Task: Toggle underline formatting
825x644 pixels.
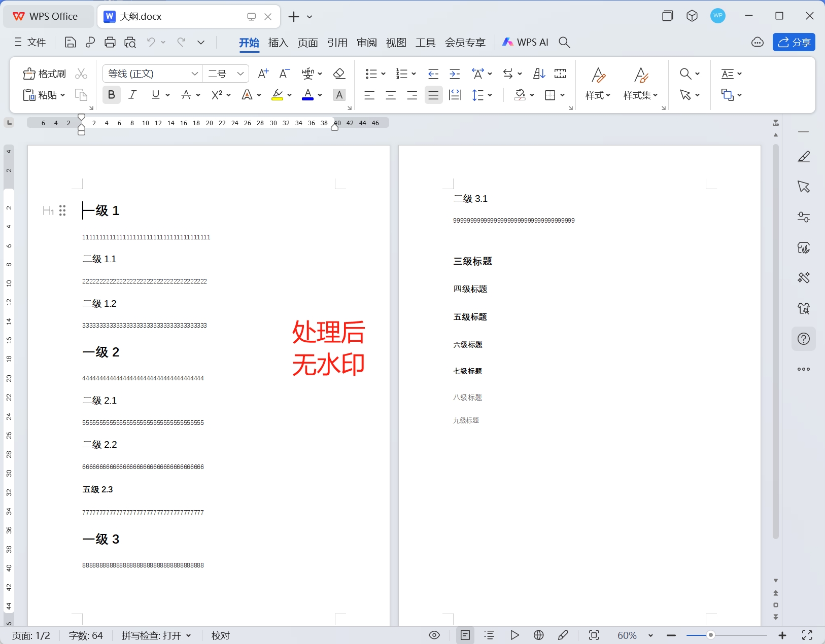Action: coord(155,95)
